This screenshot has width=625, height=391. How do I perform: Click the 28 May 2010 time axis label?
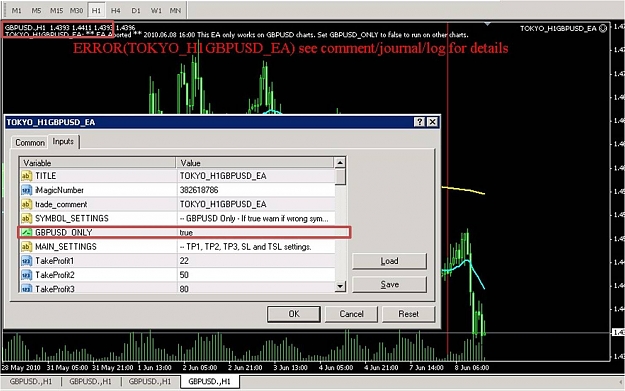tap(22, 367)
